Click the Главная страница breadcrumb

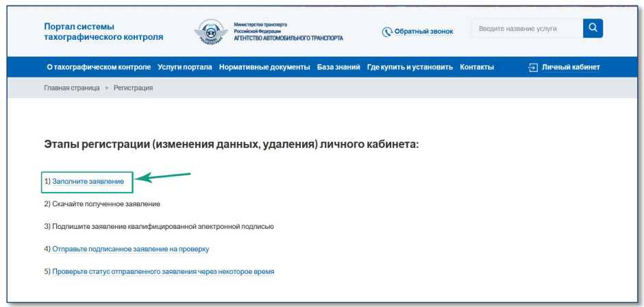pos(72,88)
